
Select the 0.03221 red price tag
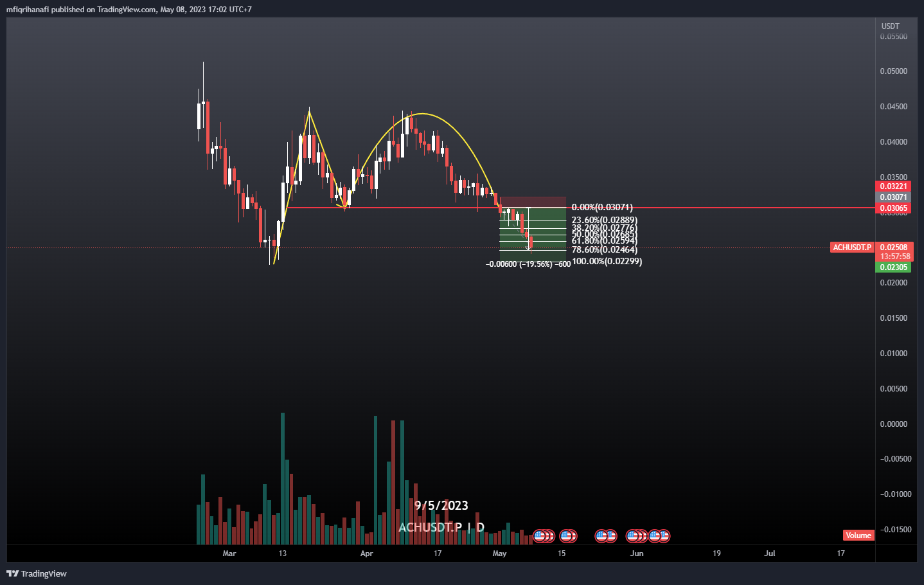893,186
